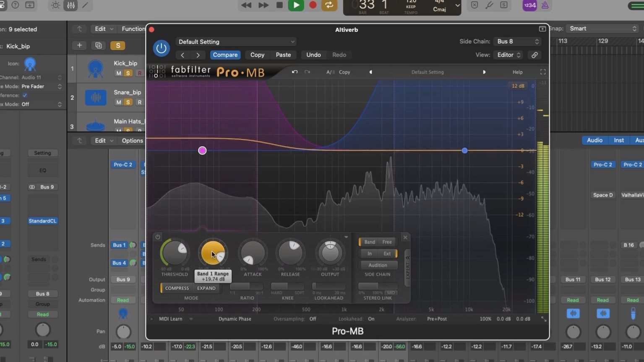Click duplicate track icon
The height and width of the screenshot is (362, 644).
tap(99, 45)
